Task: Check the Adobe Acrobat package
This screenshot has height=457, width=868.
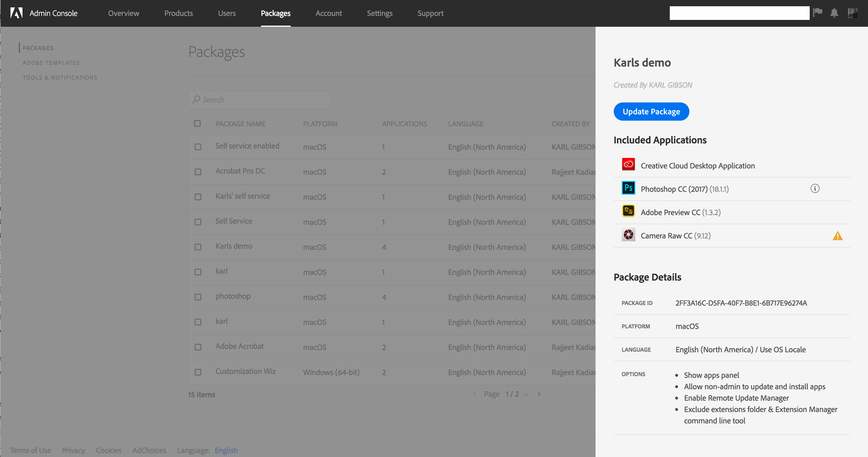Action: pyautogui.click(x=198, y=347)
